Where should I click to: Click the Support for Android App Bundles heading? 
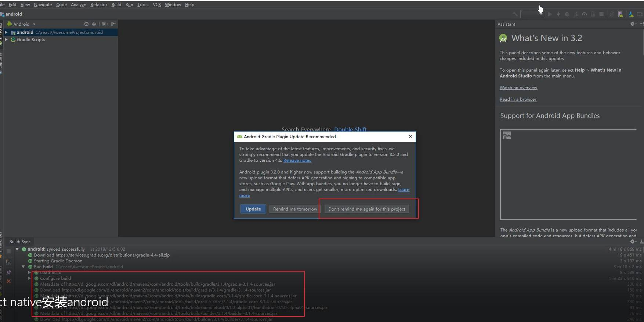point(550,116)
